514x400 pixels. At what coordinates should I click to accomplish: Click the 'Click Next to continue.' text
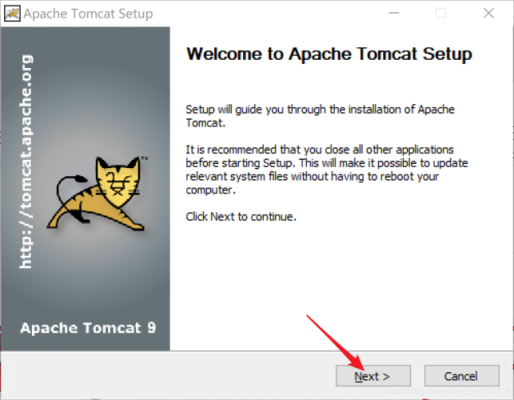(x=241, y=217)
